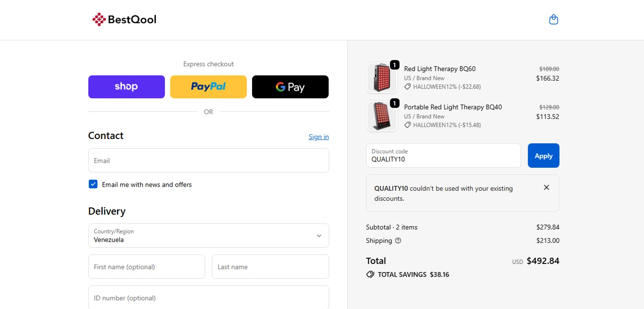Click the Total amount $492.84
The height and width of the screenshot is (309, 644).
click(543, 261)
